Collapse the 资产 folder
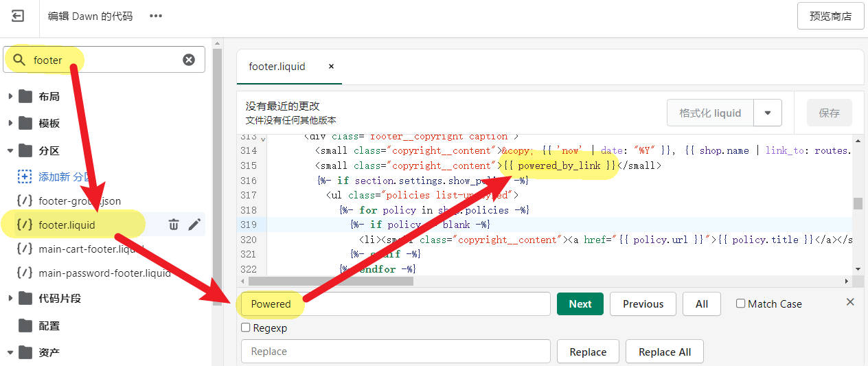The height and width of the screenshot is (366, 868). [10, 352]
